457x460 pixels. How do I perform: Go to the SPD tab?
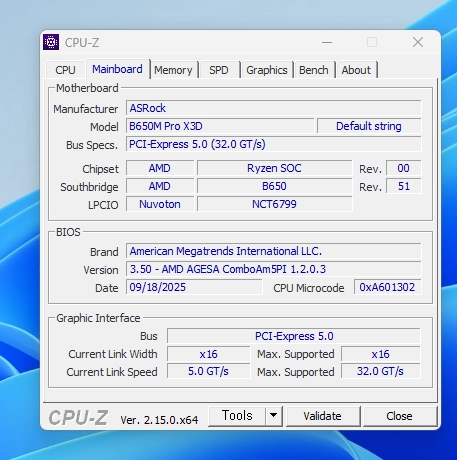pyautogui.click(x=219, y=70)
